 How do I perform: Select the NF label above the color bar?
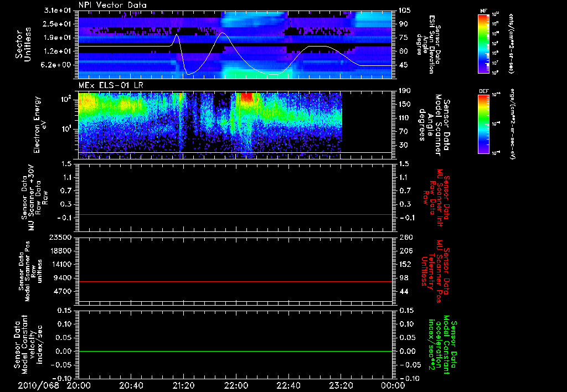[483, 11]
